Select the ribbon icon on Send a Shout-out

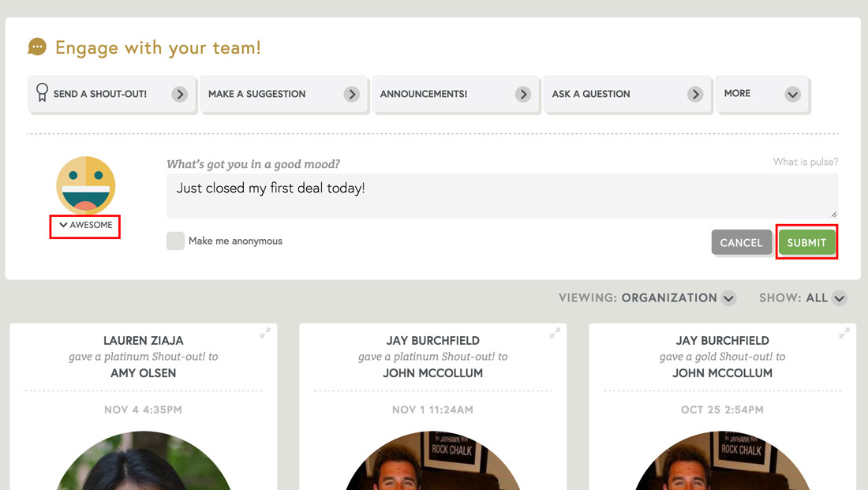tap(41, 93)
